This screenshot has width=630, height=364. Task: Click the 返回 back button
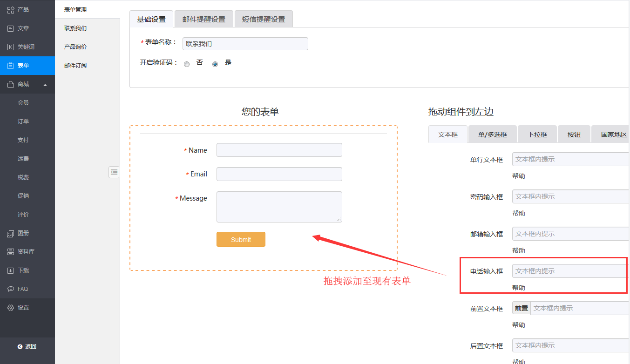pos(27,347)
